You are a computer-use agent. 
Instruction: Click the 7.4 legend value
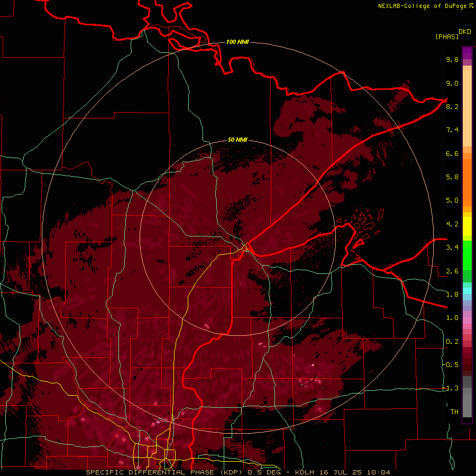[x=452, y=130]
